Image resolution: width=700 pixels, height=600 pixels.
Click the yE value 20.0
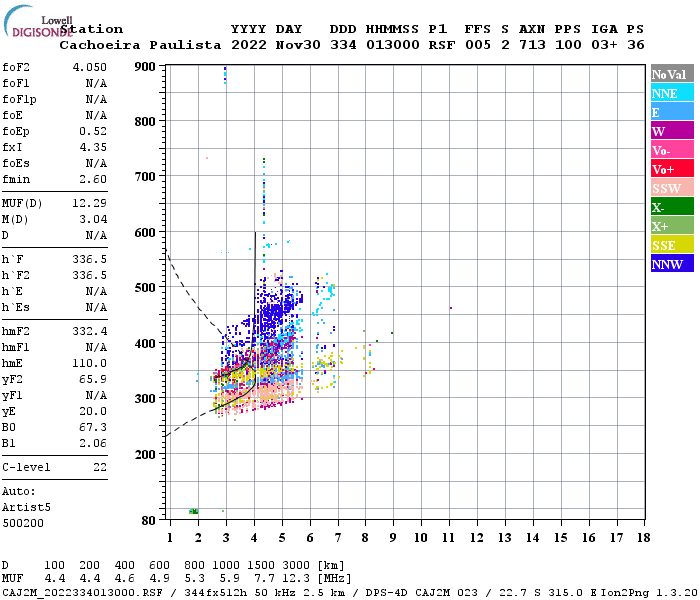(93, 412)
